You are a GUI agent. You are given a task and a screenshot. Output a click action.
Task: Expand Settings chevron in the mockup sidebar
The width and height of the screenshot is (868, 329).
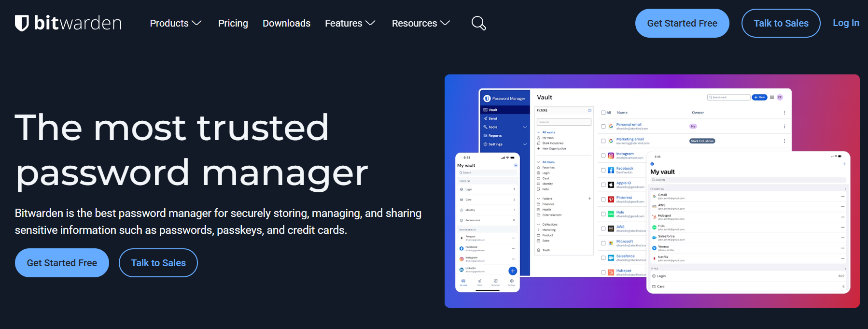(x=525, y=144)
